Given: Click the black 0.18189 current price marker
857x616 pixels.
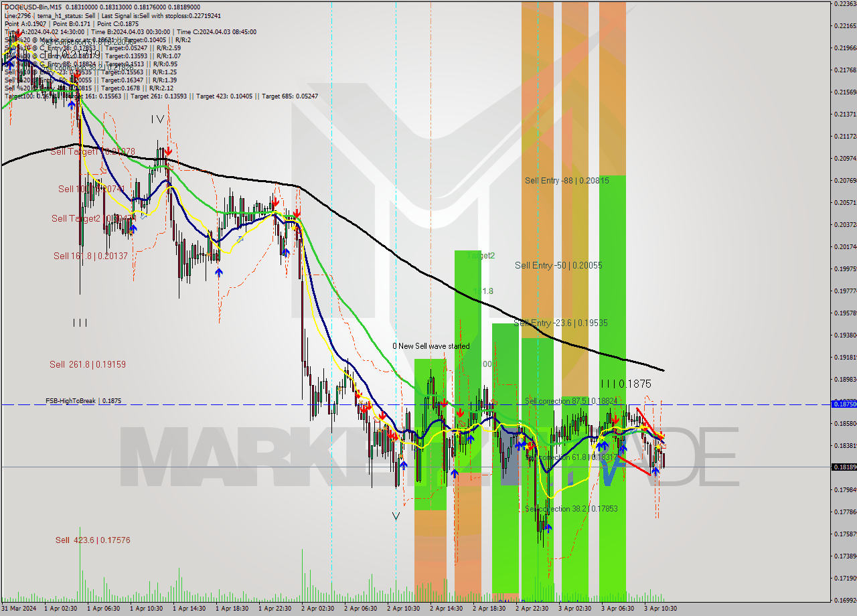Looking at the screenshot, I should click(844, 467).
